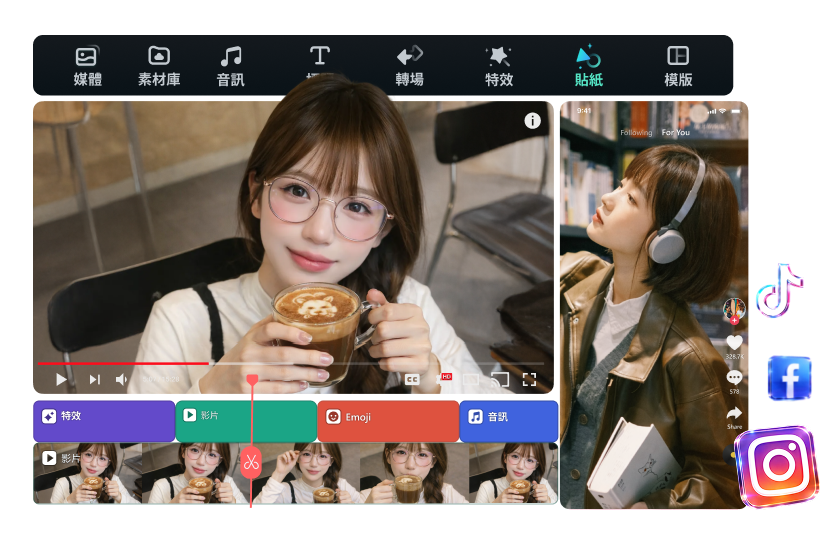The image size is (826, 560).
Task: Skip to the next video
Action: (x=95, y=380)
